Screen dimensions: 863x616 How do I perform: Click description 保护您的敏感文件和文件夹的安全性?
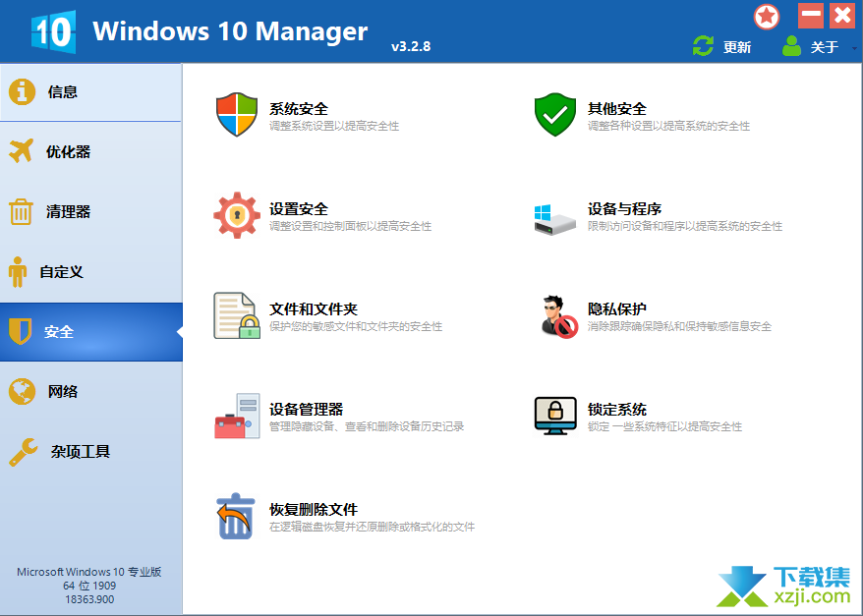[356, 326]
